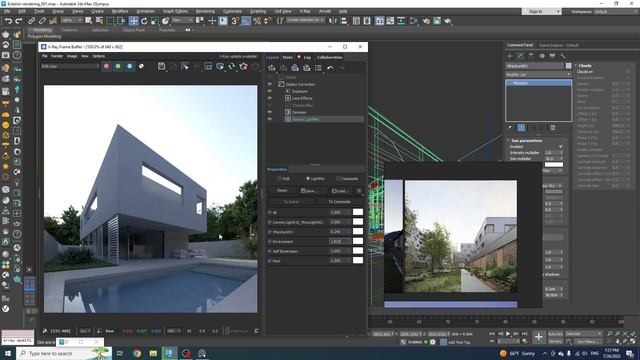
Task: Click the To Scene button
Action: point(291,202)
